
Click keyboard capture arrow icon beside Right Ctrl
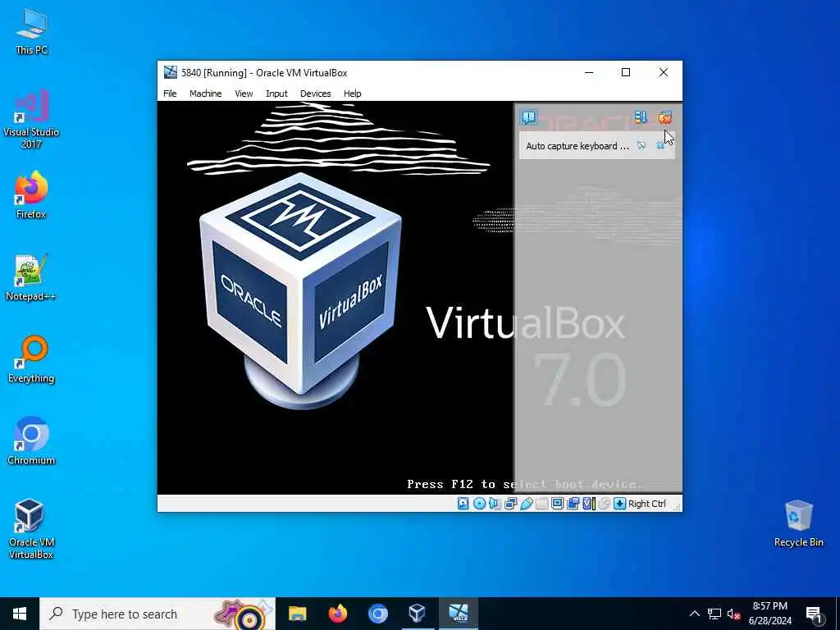coord(620,504)
